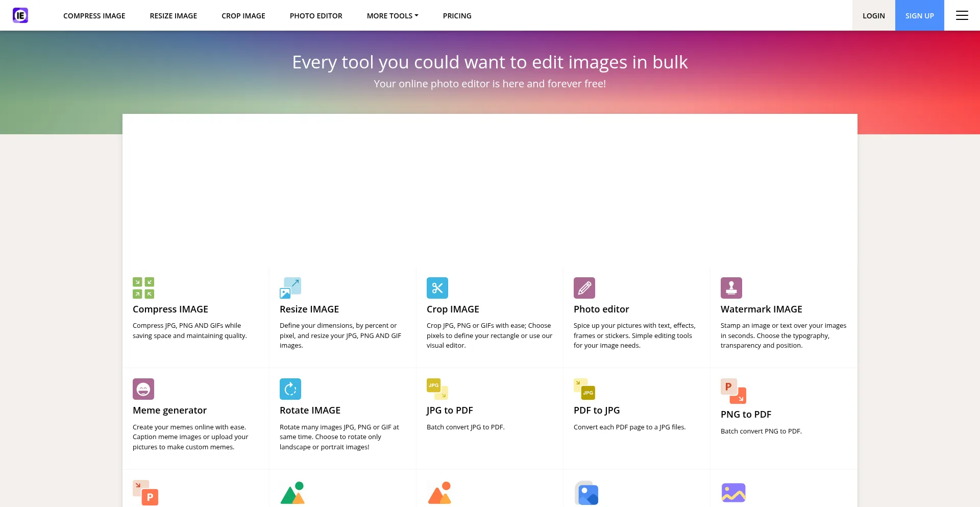
Task: Select the Compress IMAGE green arrows icon
Action: click(143, 287)
